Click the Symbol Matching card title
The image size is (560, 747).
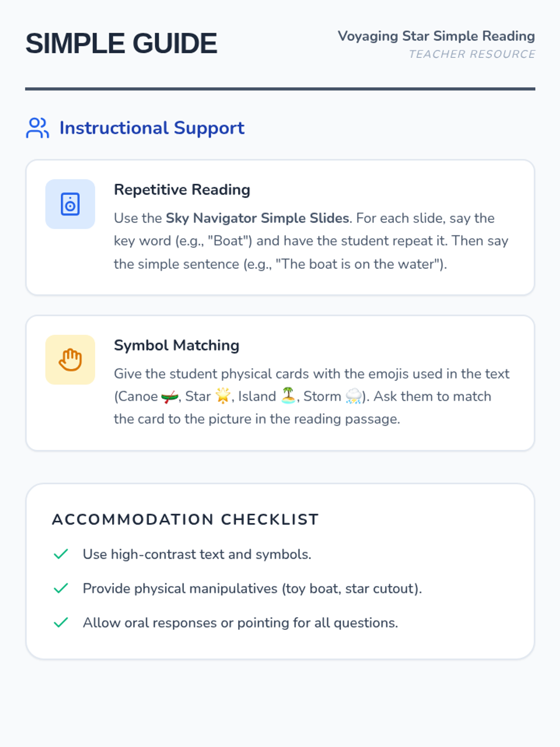click(176, 345)
